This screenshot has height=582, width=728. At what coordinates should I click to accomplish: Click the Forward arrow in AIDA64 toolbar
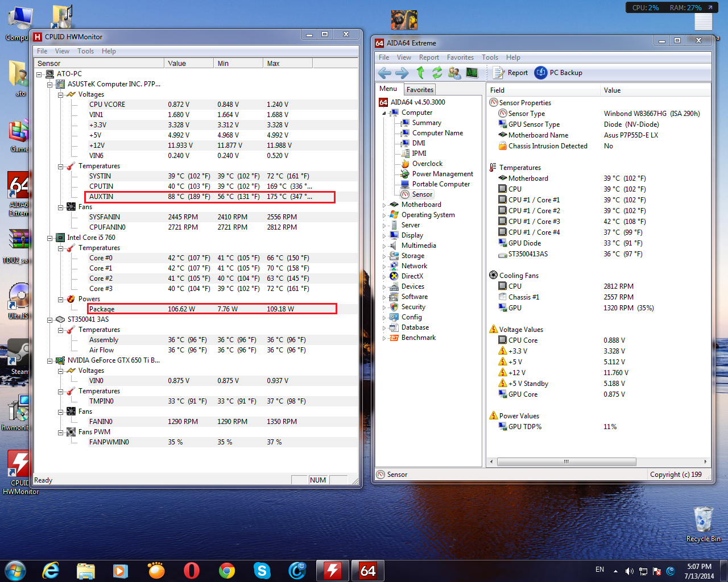[402, 73]
